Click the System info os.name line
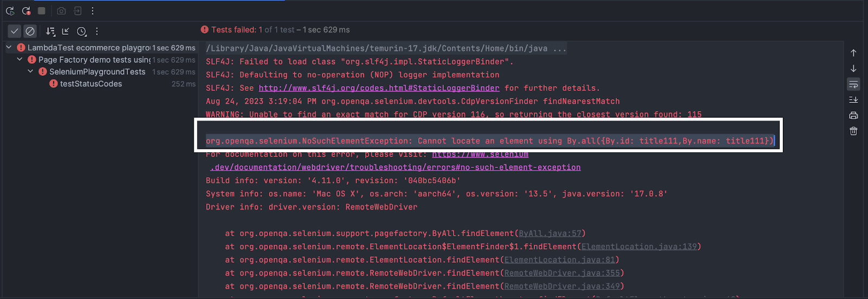The width and height of the screenshot is (868, 299). point(436,194)
